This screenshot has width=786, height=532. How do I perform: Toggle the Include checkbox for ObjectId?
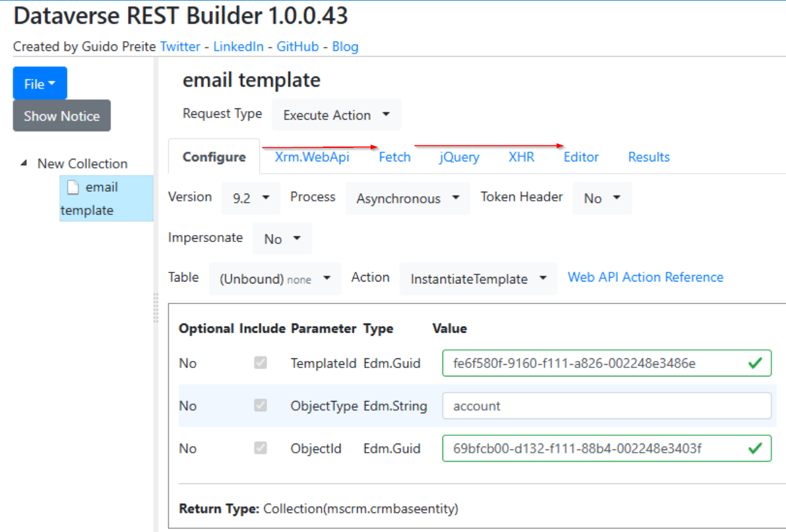click(260, 448)
